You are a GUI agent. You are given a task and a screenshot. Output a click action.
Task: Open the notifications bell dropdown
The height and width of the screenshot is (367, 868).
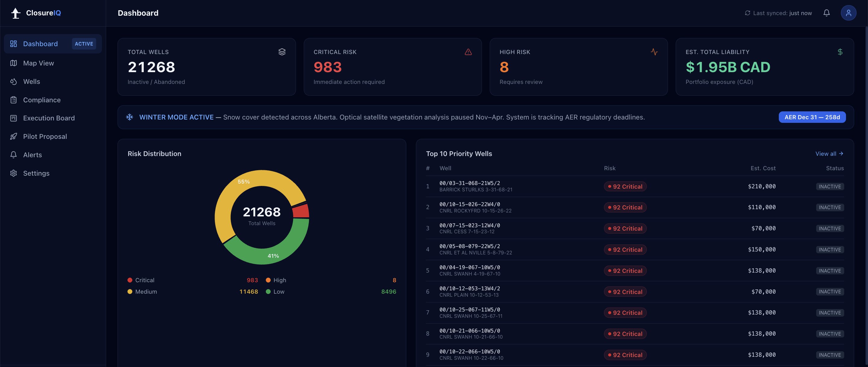click(x=826, y=13)
